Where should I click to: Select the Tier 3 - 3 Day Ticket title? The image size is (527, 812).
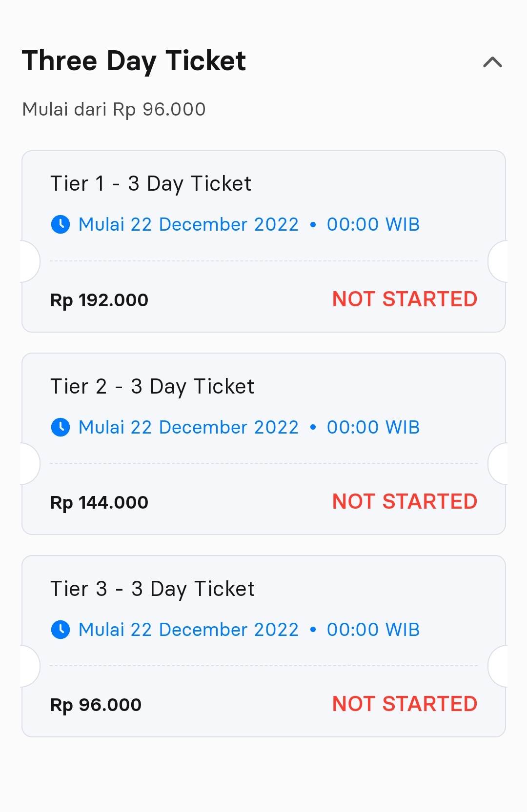(152, 589)
